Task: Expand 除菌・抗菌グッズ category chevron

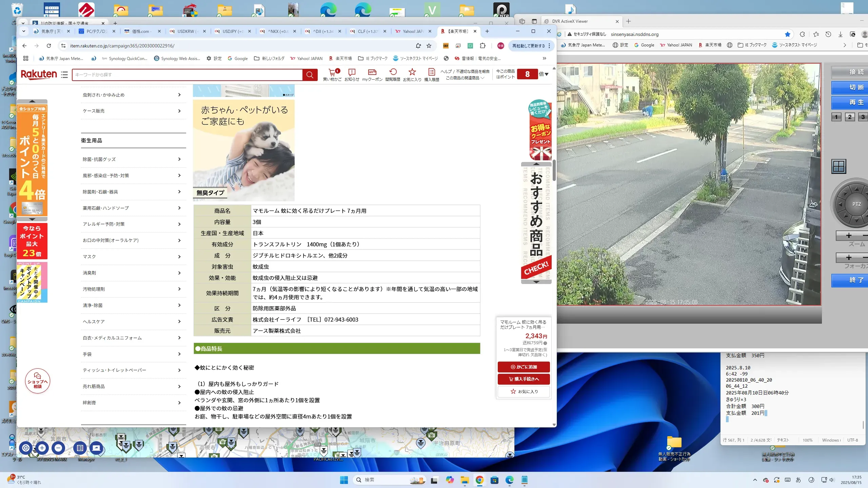Action: point(179,159)
